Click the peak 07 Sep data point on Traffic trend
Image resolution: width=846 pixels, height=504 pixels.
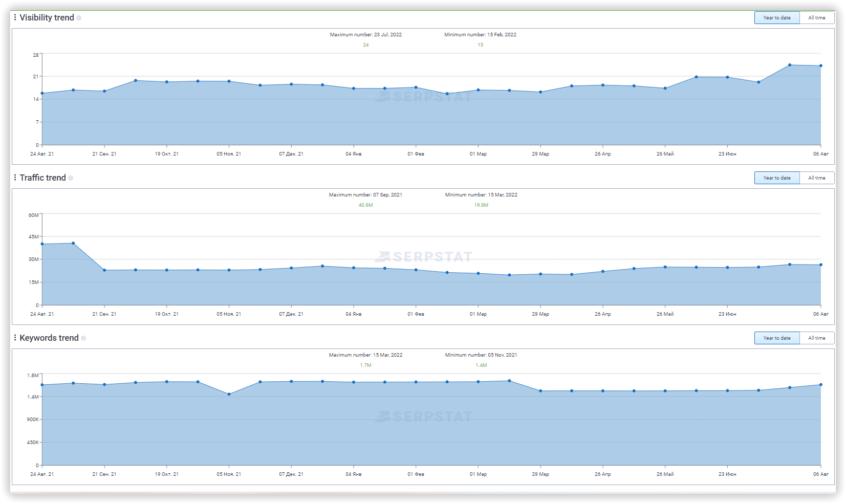pos(73,243)
